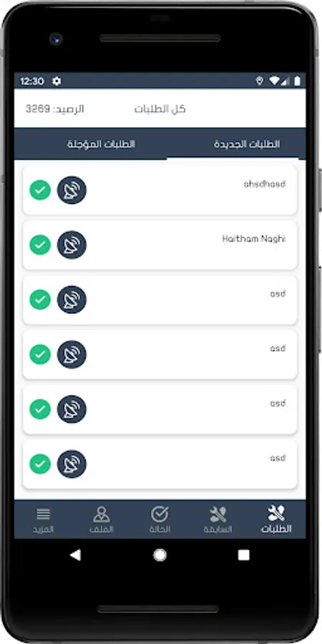Tap the Android home circle button
Viewport: 322px width, 644px height.
(x=160, y=555)
